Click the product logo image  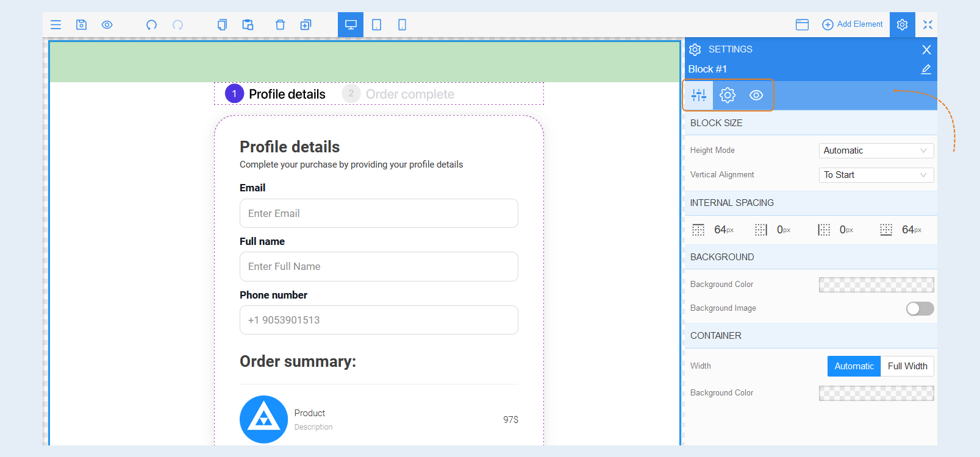(263, 419)
